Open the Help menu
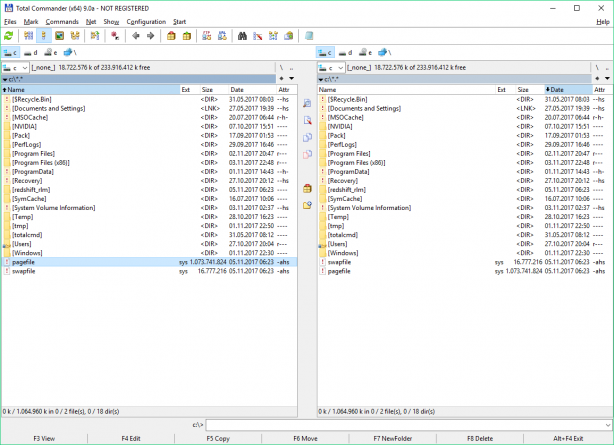This screenshot has width=614, height=445. pos(603,22)
